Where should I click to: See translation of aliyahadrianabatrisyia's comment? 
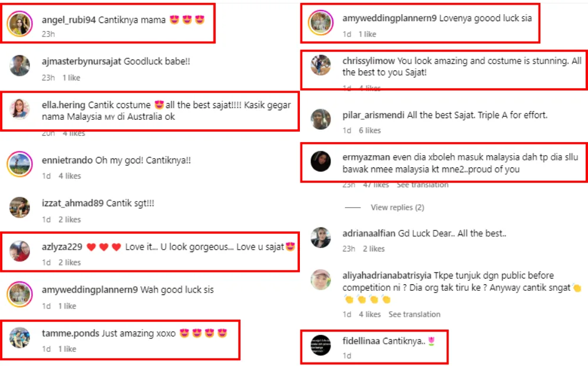click(x=414, y=314)
